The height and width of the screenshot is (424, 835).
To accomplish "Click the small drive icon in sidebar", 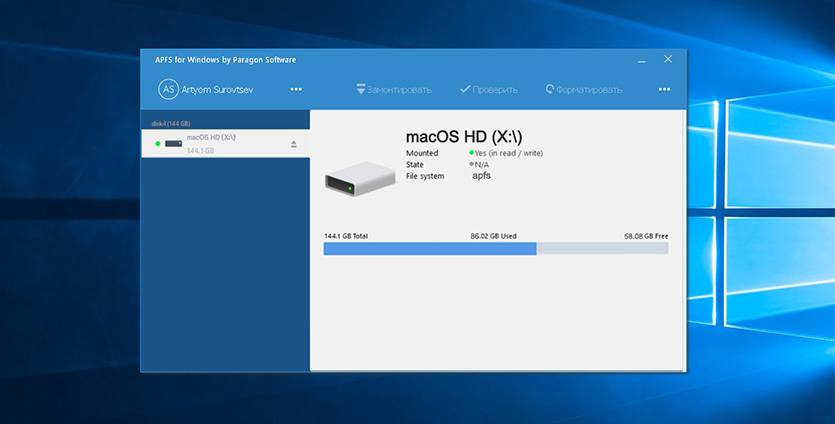I will coord(174,144).
